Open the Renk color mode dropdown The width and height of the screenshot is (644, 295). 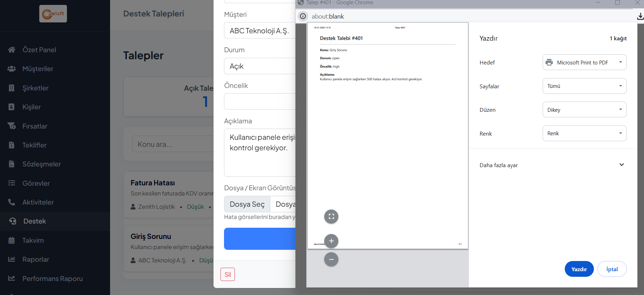[584, 133]
